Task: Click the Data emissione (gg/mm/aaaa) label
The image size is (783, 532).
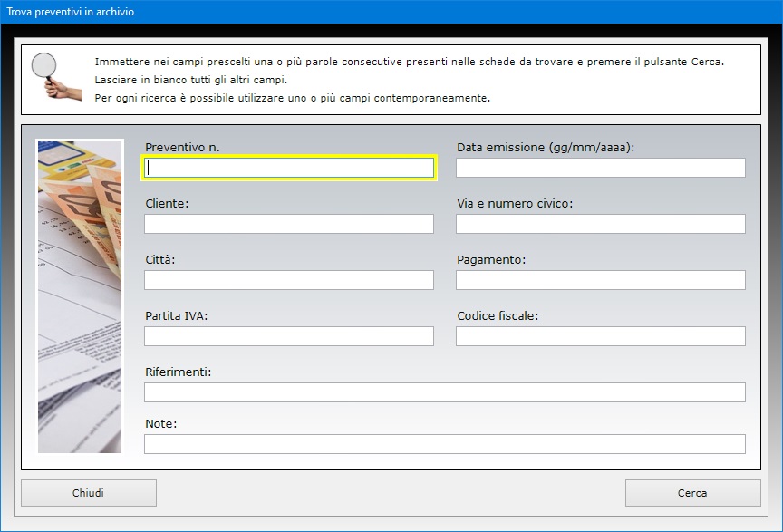Action: pyautogui.click(x=546, y=148)
